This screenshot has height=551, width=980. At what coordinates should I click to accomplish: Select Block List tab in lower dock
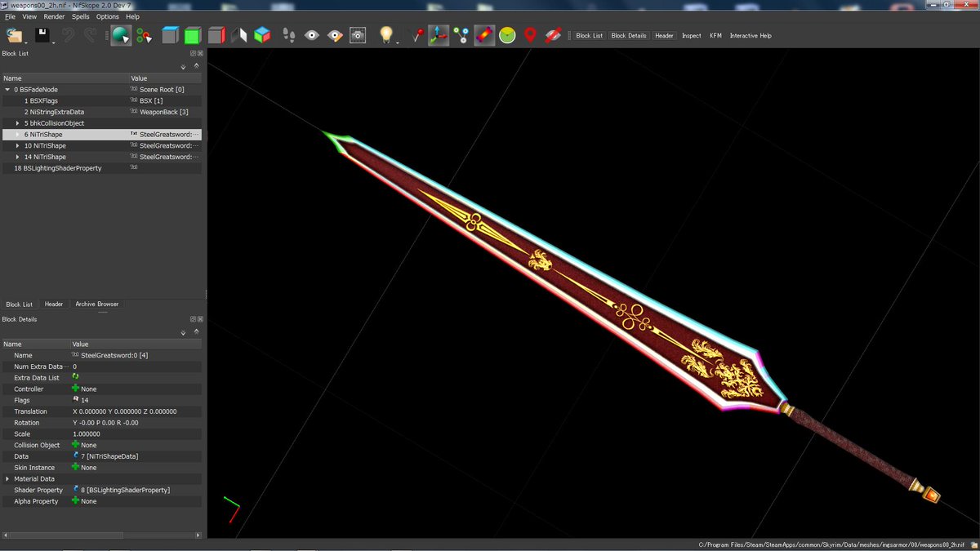pos(20,304)
